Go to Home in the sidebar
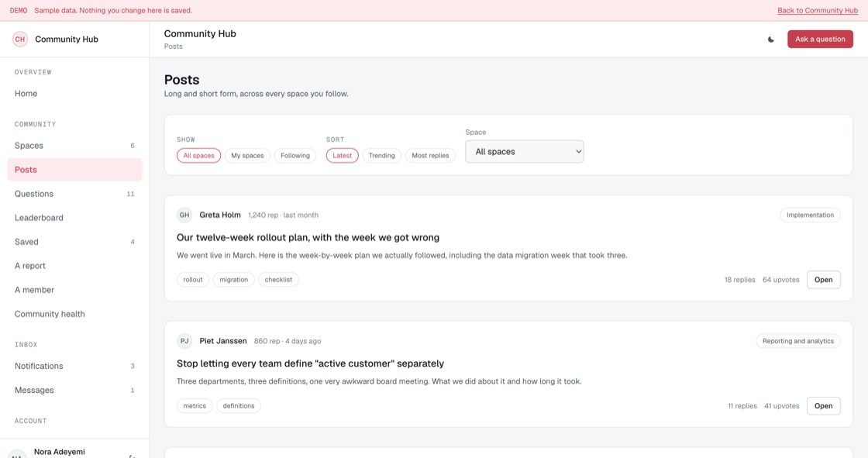This screenshot has height=458, width=868. point(74,94)
